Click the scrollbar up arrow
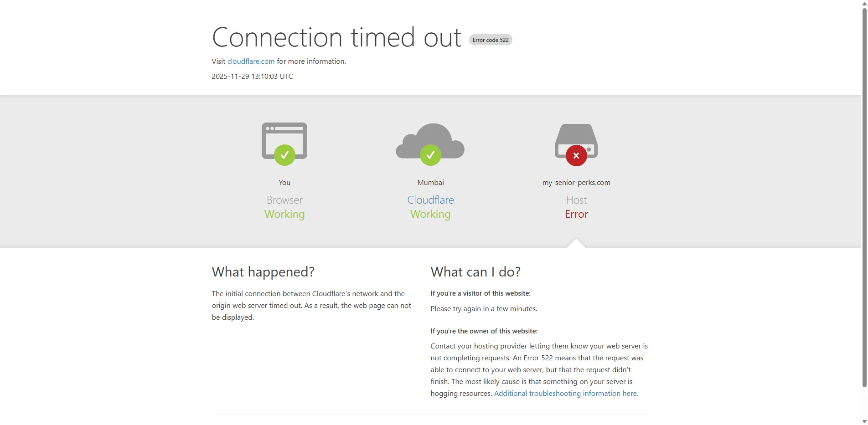868x425 pixels. point(864,3)
